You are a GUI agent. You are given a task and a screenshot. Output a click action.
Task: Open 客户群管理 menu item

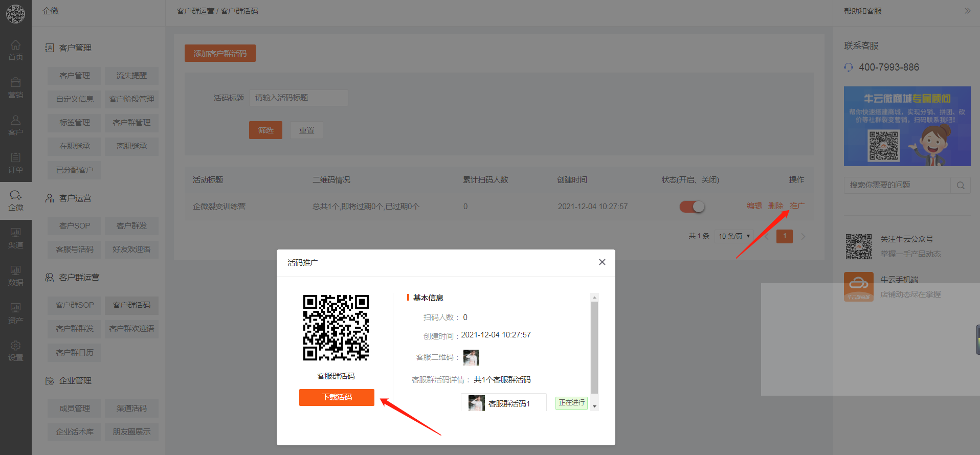pos(131,123)
